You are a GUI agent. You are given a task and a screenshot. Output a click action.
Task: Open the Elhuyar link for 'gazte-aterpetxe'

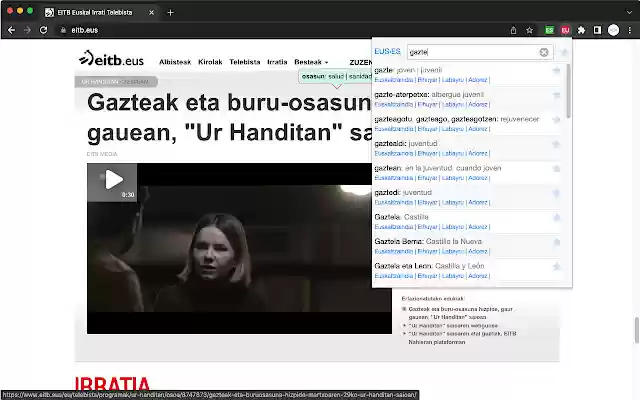pos(427,104)
